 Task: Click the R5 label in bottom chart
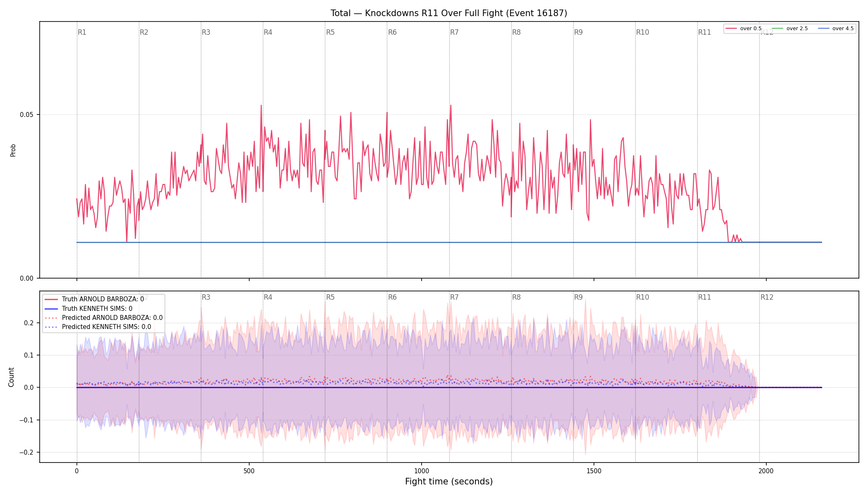pyautogui.click(x=330, y=297)
